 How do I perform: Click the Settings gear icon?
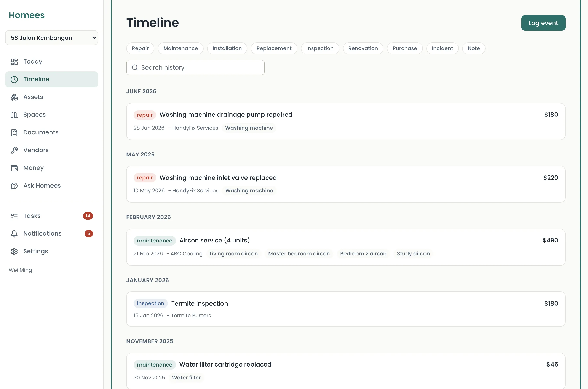(x=14, y=251)
